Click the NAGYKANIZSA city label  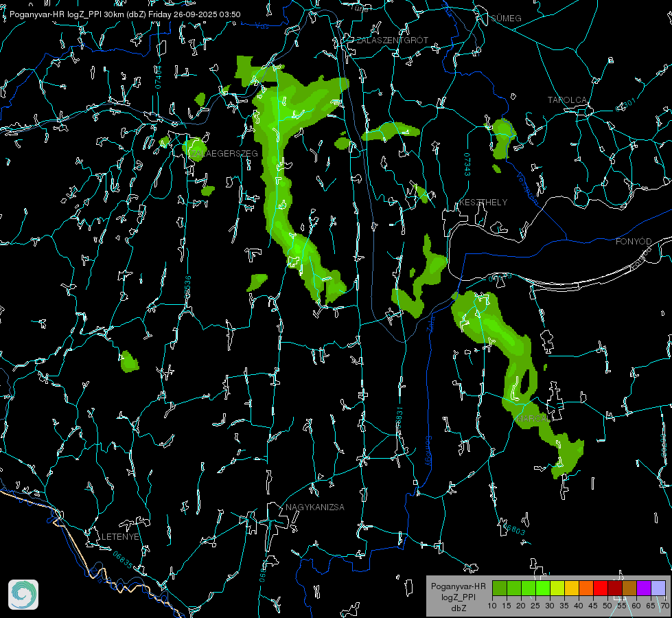315,507
